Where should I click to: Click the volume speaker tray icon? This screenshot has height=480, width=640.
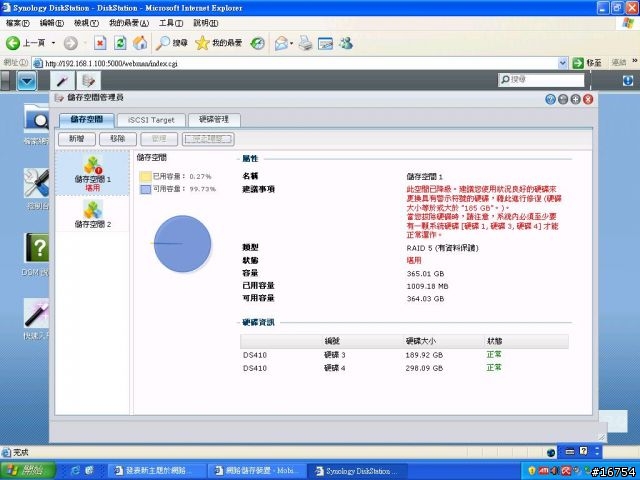pos(555,471)
